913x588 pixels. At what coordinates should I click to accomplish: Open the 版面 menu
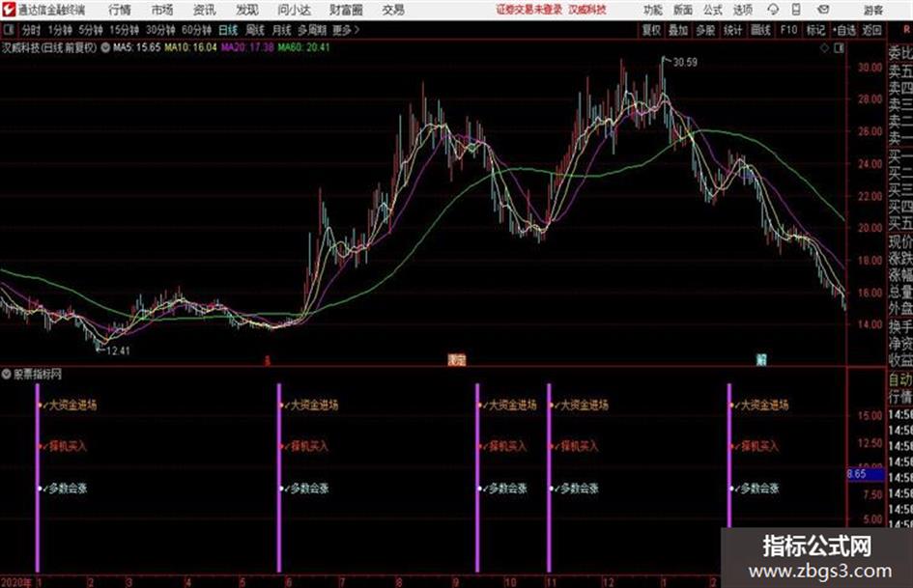point(683,10)
